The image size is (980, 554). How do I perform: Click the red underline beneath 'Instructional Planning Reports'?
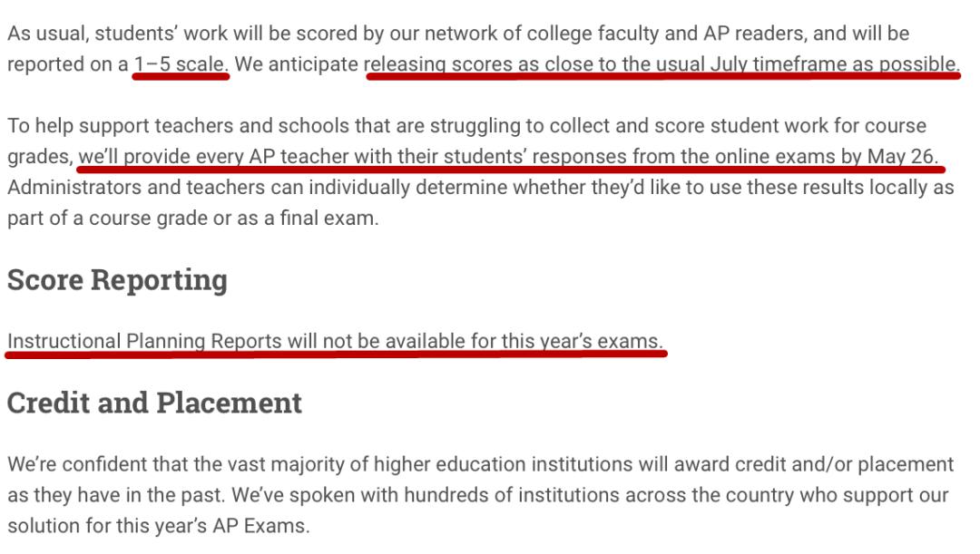[336, 355]
